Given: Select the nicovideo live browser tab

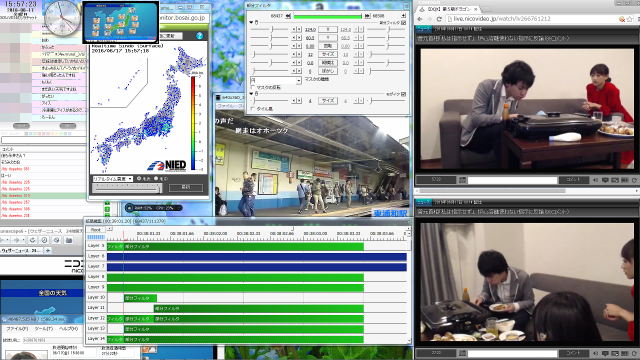Looking at the screenshot, I should click(x=448, y=9).
